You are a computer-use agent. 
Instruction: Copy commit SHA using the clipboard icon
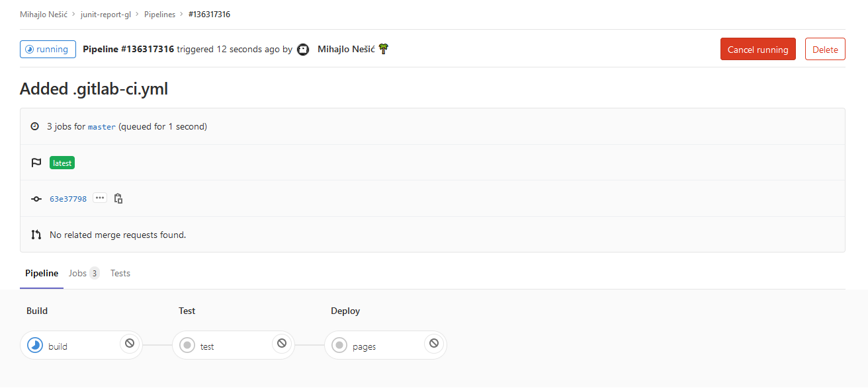pyautogui.click(x=118, y=198)
